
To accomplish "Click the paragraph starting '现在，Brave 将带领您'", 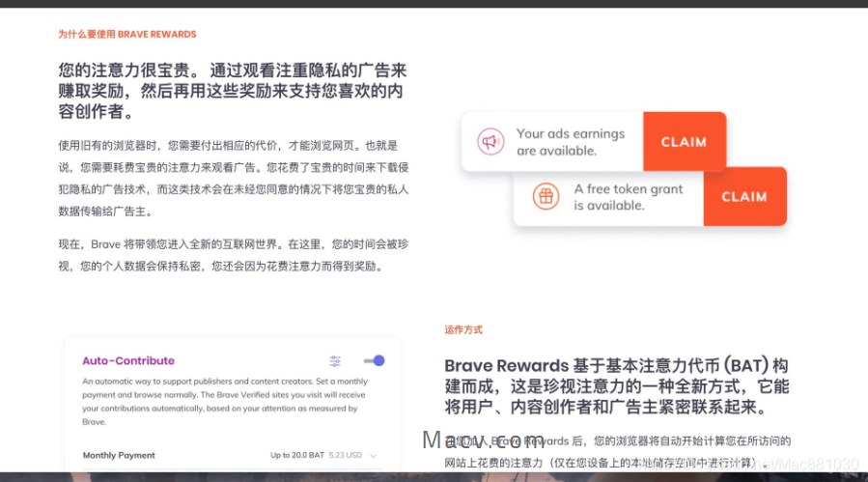I will (x=234, y=255).
